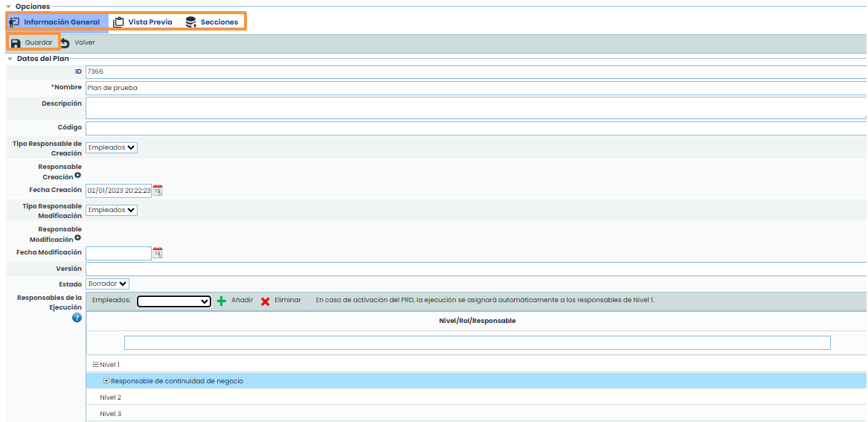The width and height of the screenshot is (868, 422).
Task: Open calendar picker for Fecha Creación
Action: [158, 191]
